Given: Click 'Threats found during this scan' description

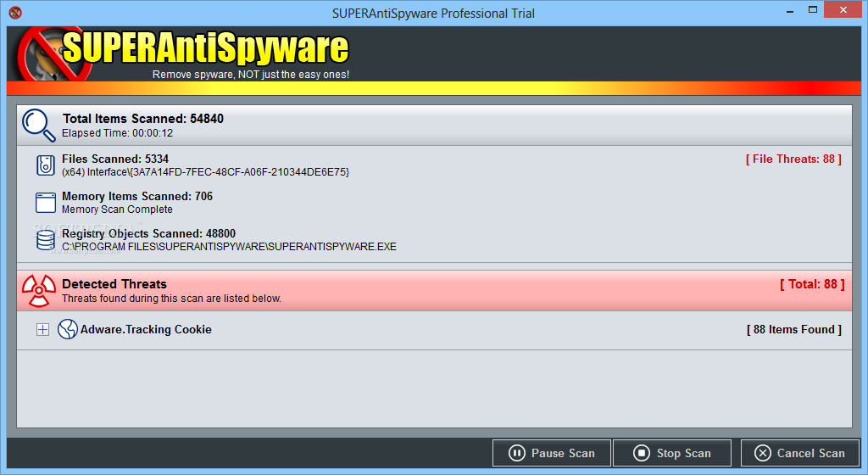Looking at the screenshot, I should point(171,299).
